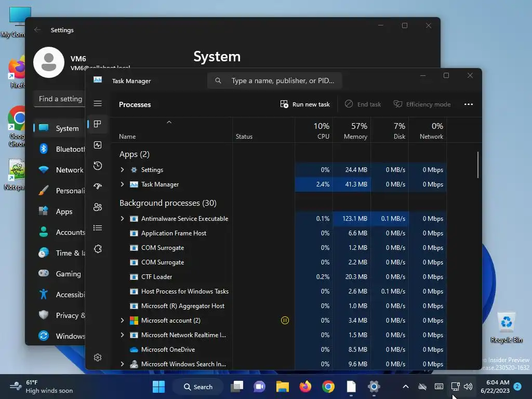
Task: Click the volume speaker tray icon
Action: pos(468,387)
